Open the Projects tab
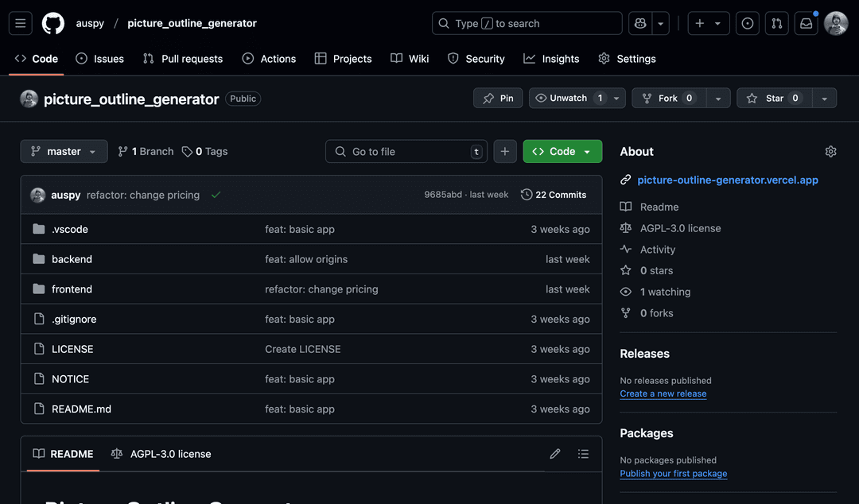This screenshot has height=504, width=859. tap(344, 59)
